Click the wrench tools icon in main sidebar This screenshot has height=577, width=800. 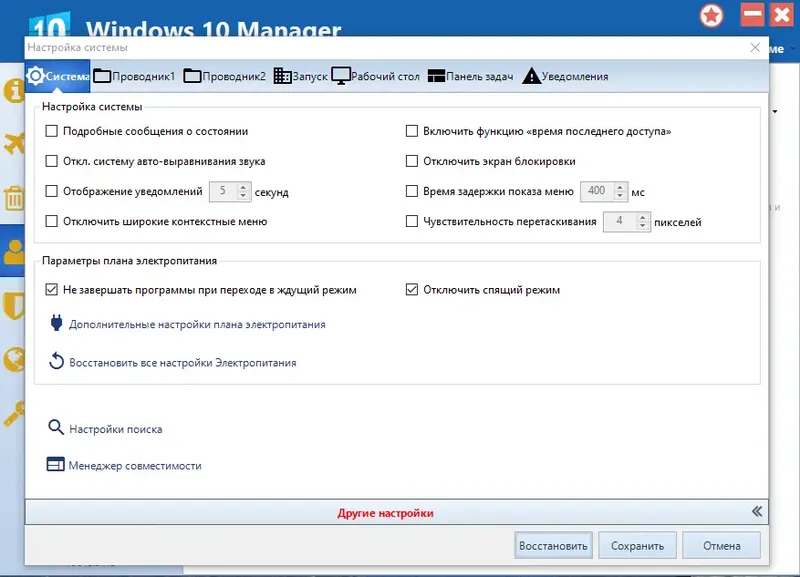(x=14, y=413)
